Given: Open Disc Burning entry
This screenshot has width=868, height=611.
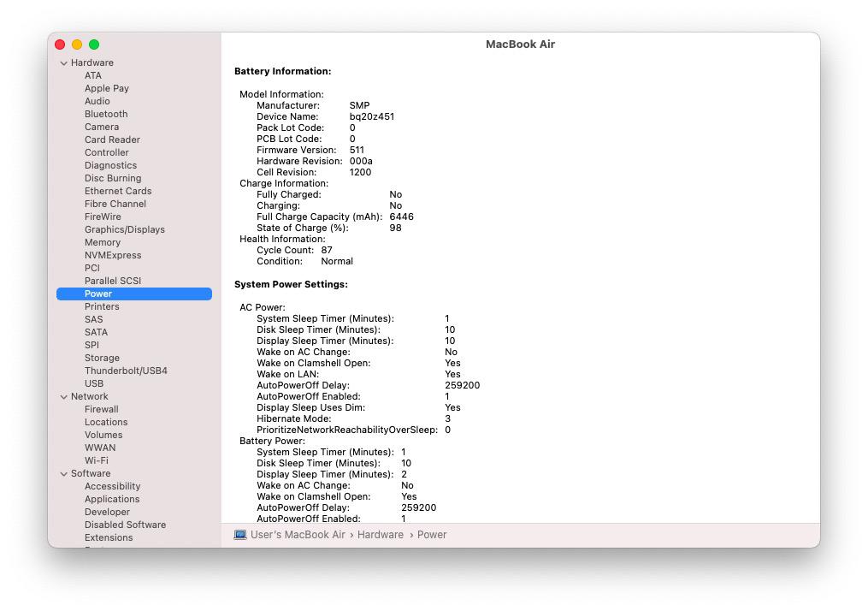Looking at the screenshot, I should point(113,178).
